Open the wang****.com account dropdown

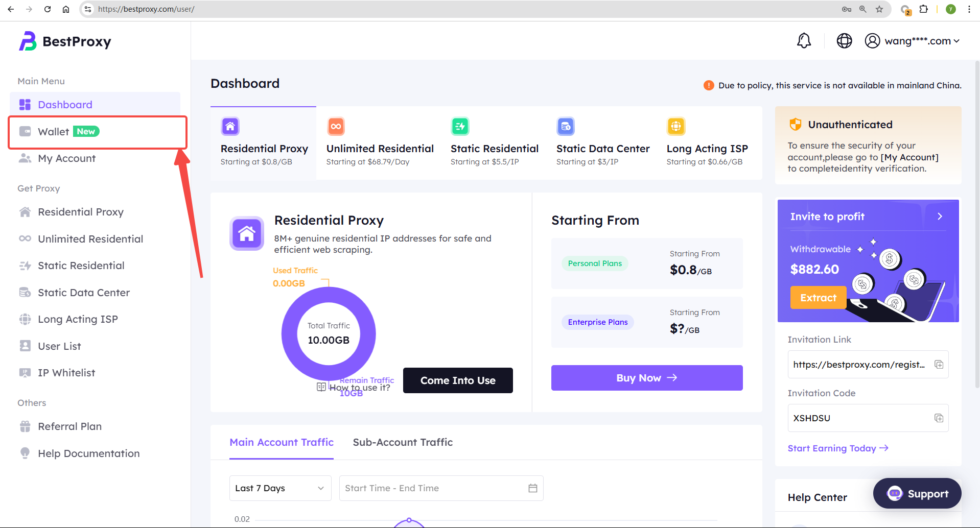912,41
